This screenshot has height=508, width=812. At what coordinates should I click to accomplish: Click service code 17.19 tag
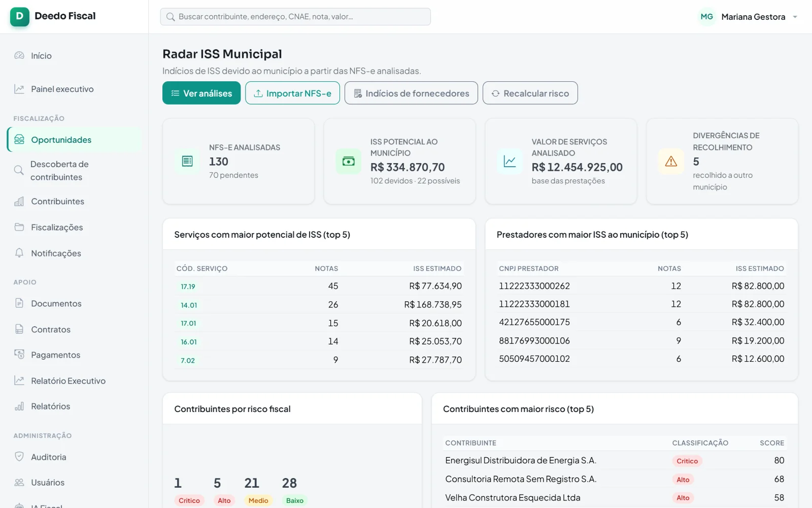188,287
